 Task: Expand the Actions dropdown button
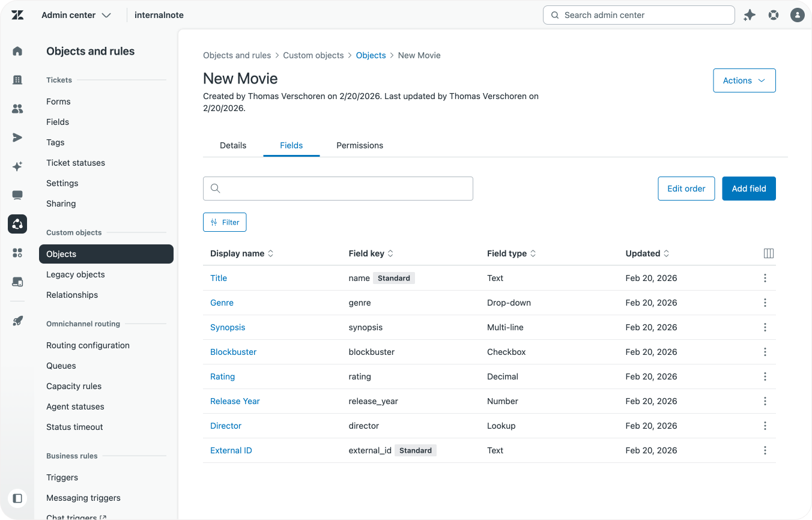[x=744, y=80]
